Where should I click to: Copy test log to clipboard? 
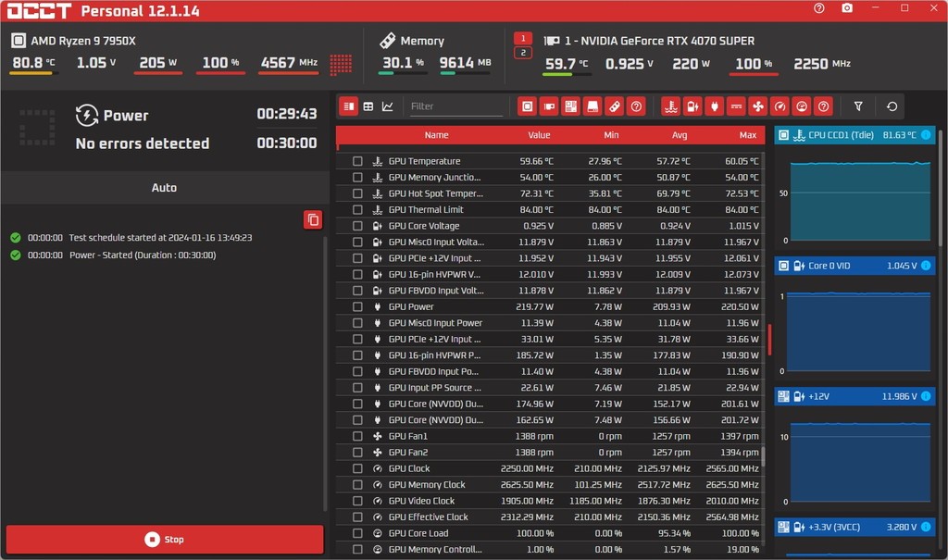pos(313,219)
